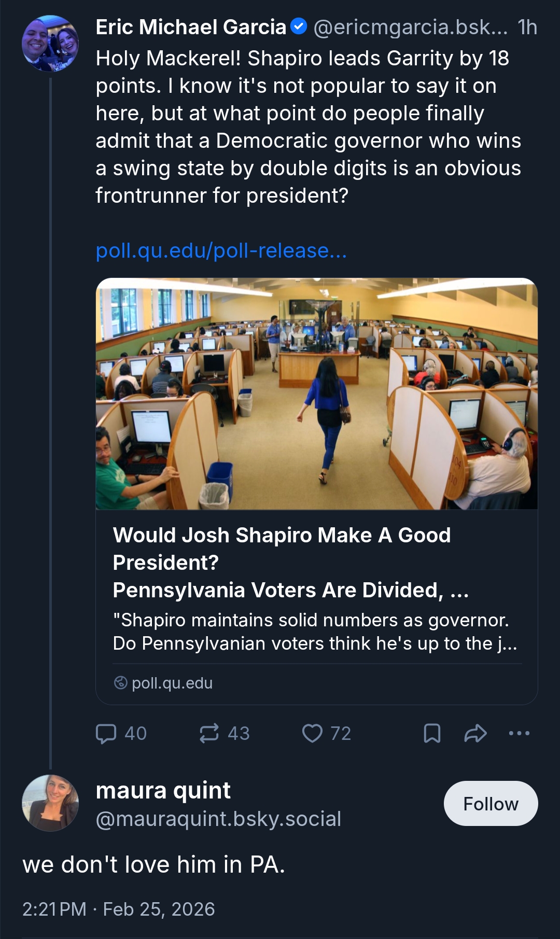This screenshot has height=939, width=560.
Task: Click the Eric Michael Garcia display name
Action: coord(191,27)
